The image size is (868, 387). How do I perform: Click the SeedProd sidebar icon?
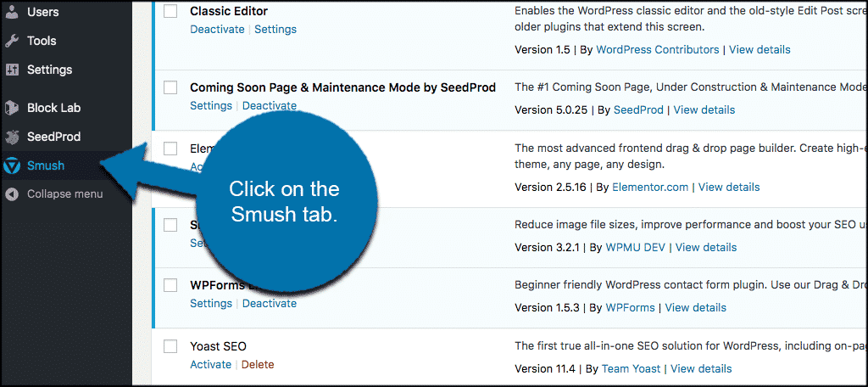coord(12,137)
